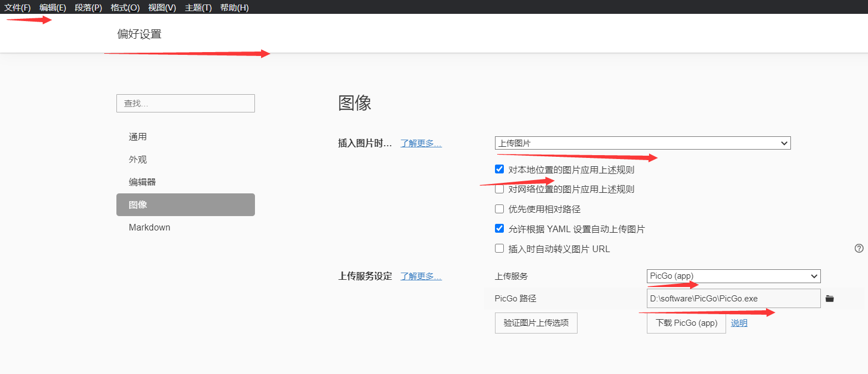Open the 帮助(H) menu
This screenshot has width=868, height=374.
click(234, 7)
